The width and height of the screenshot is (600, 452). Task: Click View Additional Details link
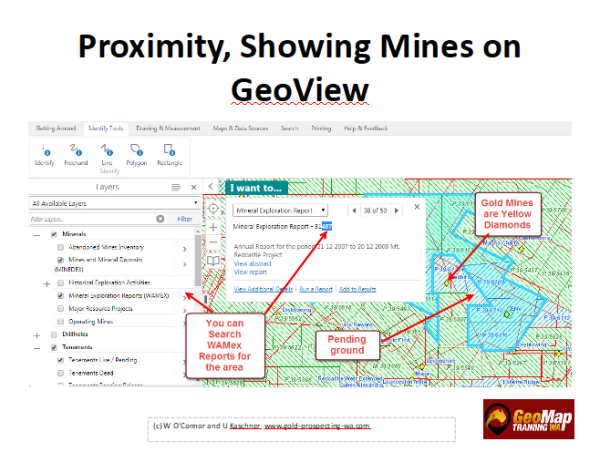[263, 289]
